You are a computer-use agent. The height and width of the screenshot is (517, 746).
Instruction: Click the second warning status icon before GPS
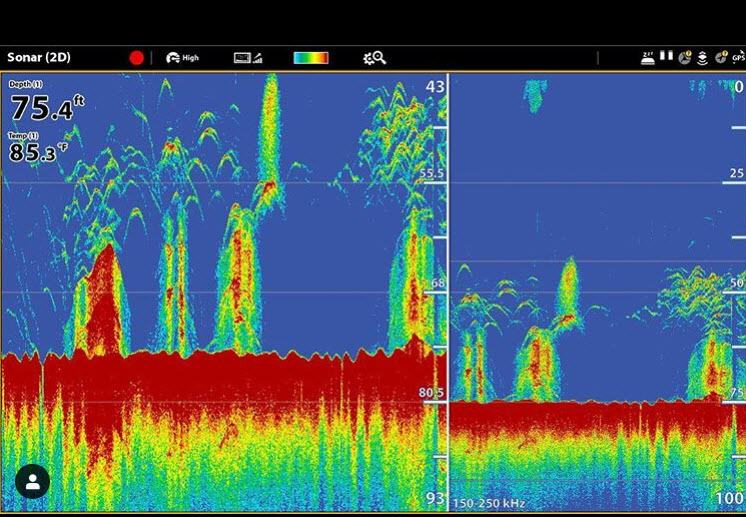tap(720, 58)
